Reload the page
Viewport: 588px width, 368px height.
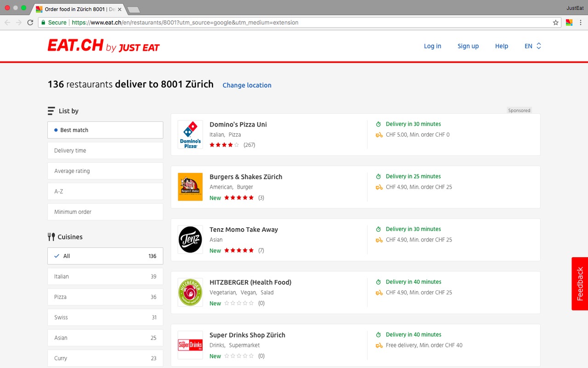point(30,22)
